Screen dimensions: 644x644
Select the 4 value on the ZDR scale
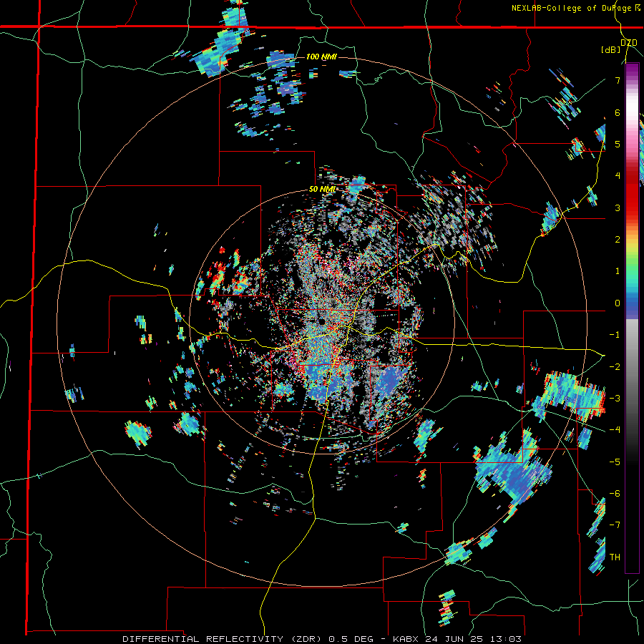click(618, 176)
